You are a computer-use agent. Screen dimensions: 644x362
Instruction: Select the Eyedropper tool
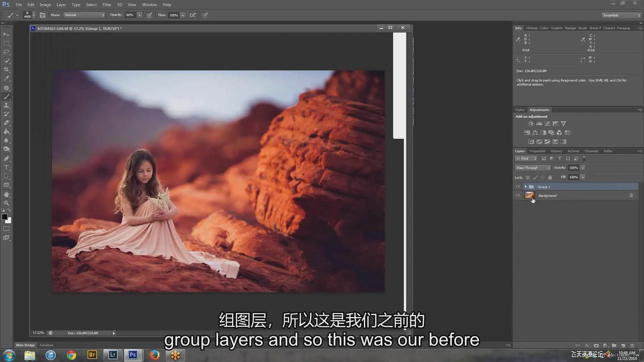[6, 78]
